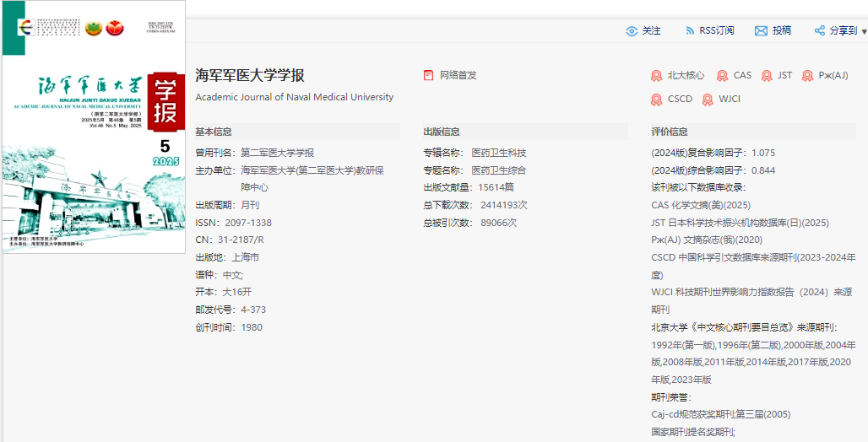The image size is (868, 442).
Task: Click the 邮发代号 value 4-373
Action: (x=253, y=310)
